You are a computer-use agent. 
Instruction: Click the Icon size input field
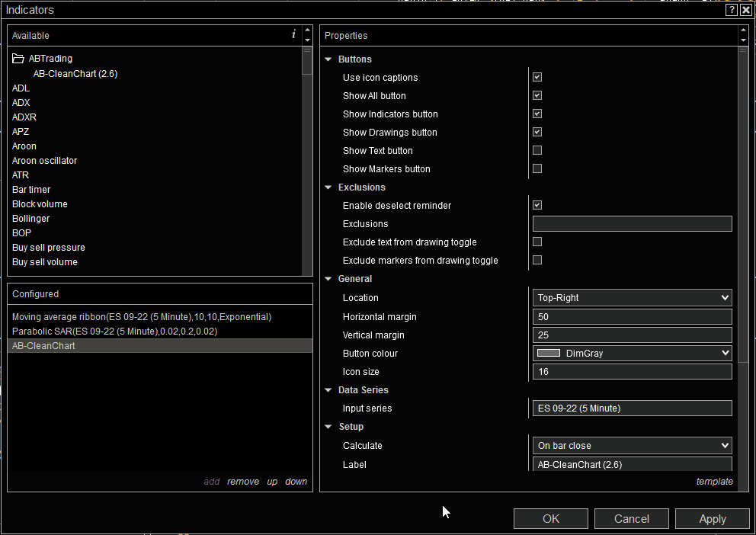tap(631, 371)
